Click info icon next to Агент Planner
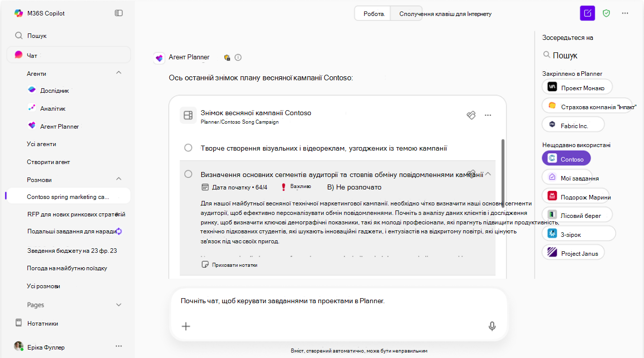Image resolution: width=644 pixels, height=358 pixels. click(238, 57)
